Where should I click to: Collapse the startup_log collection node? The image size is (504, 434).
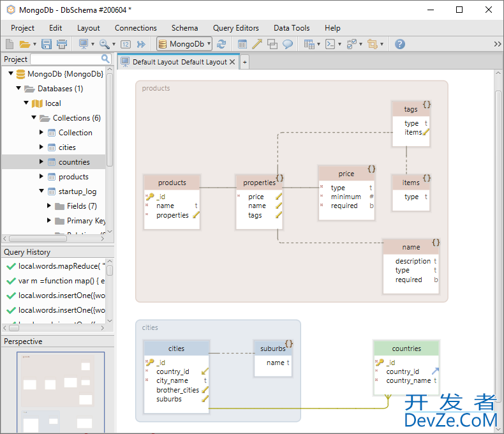click(41, 191)
